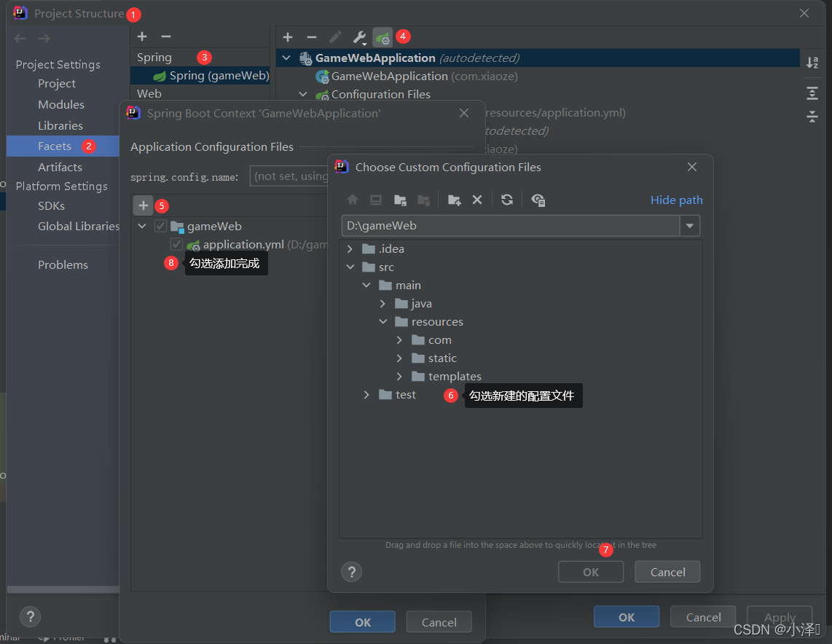Expand the java folder

[x=382, y=304]
